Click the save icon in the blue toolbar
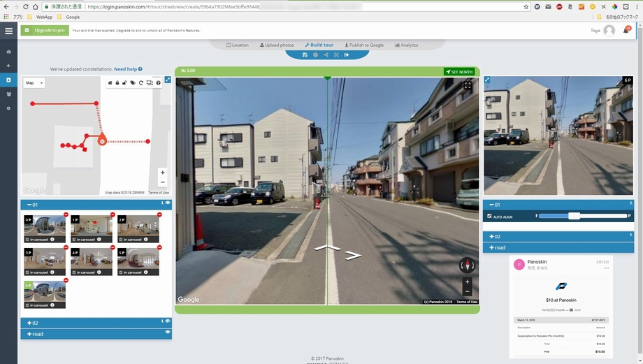The width and height of the screenshot is (643, 364). click(x=305, y=54)
